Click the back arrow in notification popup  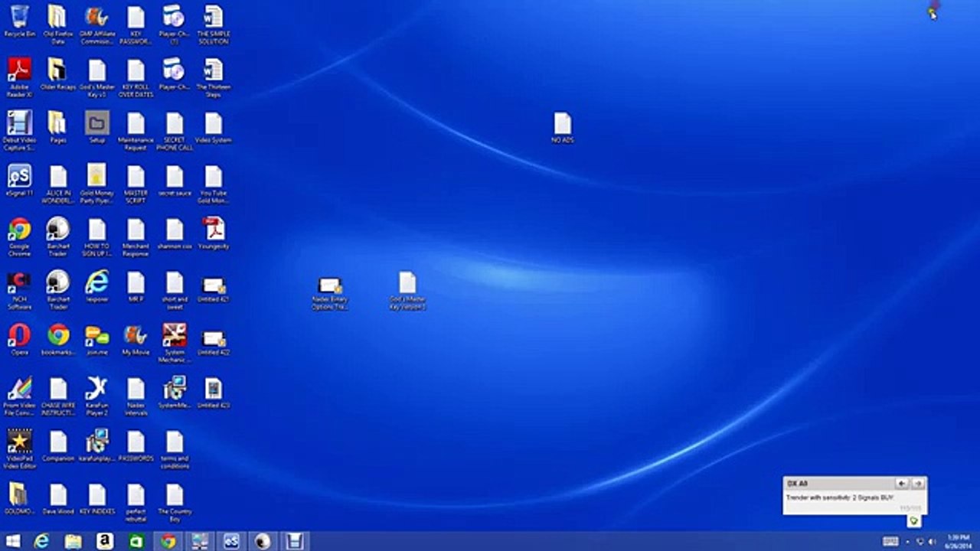pyautogui.click(x=902, y=484)
